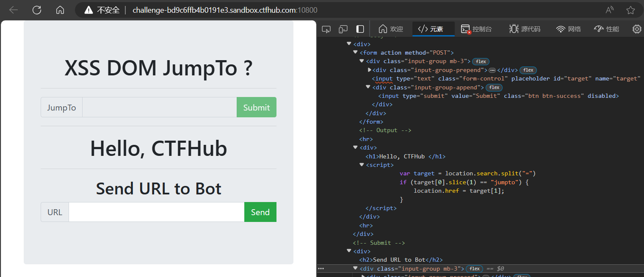Open the 控制台 console tab
The width and height of the screenshot is (644, 277).
[476, 29]
